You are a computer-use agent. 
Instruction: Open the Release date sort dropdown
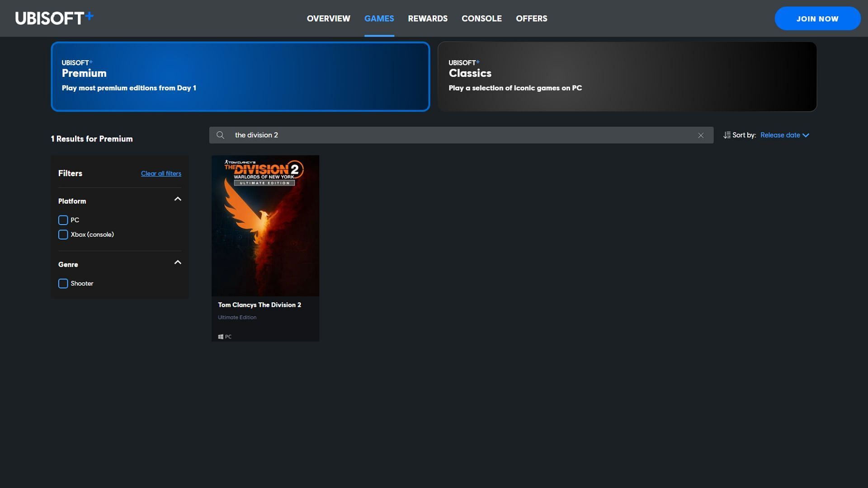pos(784,135)
